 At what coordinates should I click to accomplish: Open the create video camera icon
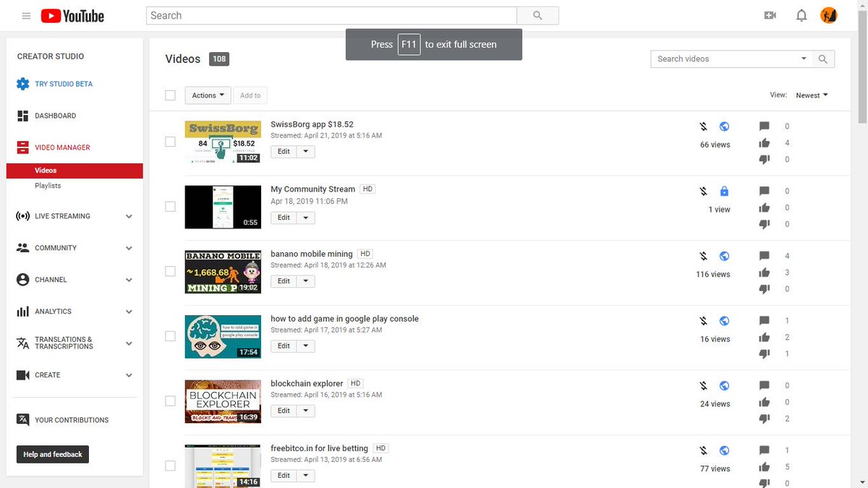(x=770, y=15)
